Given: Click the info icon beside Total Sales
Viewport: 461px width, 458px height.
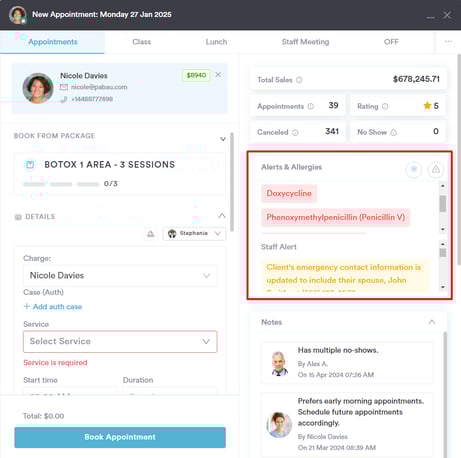Looking at the screenshot, I should pos(299,80).
